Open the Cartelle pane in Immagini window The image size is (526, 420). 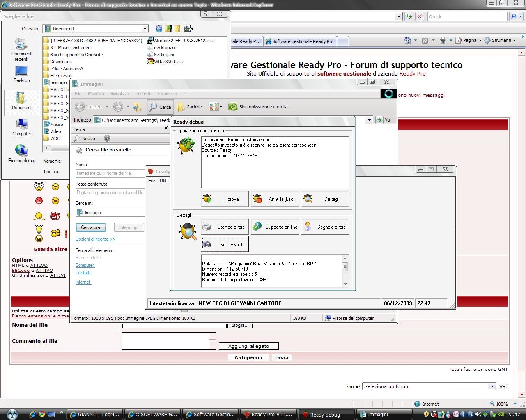[189, 107]
